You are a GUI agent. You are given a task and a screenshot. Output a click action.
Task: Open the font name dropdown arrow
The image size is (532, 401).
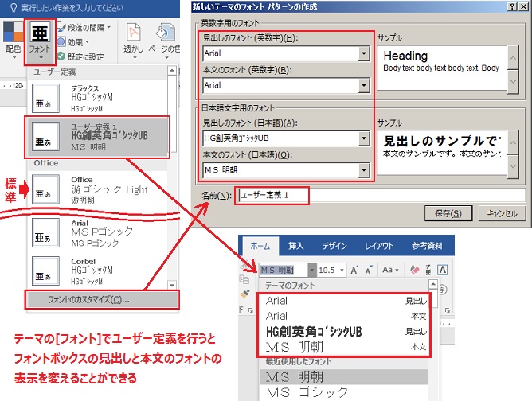tap(312, 271)
